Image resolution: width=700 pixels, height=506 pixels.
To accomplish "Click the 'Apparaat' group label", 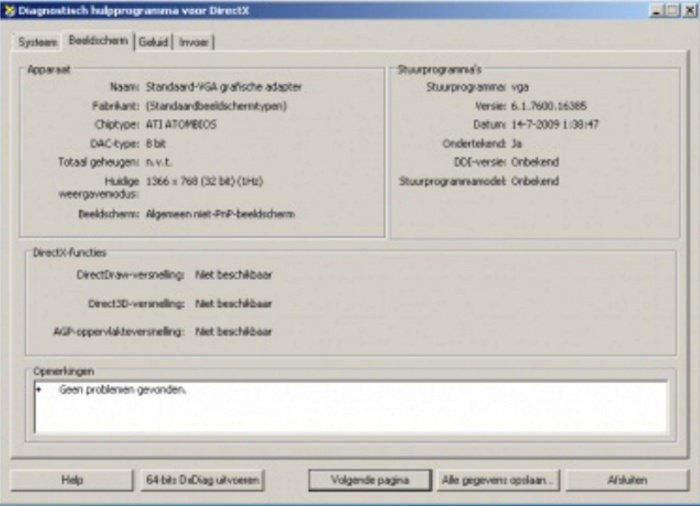I will 49,70.
